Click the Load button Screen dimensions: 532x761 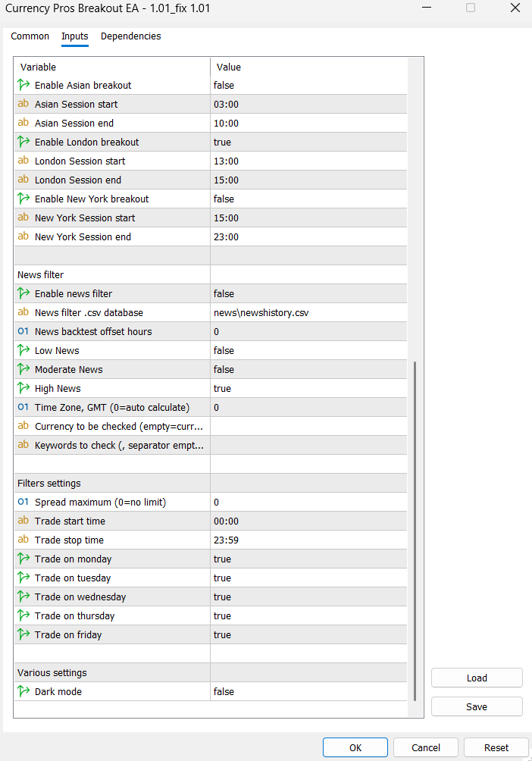click(477, 678)
